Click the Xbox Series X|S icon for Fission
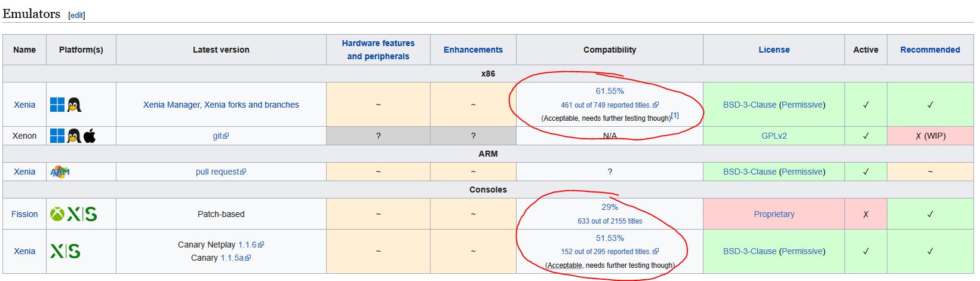Screen dimensions: 980x281 (73, 214)
